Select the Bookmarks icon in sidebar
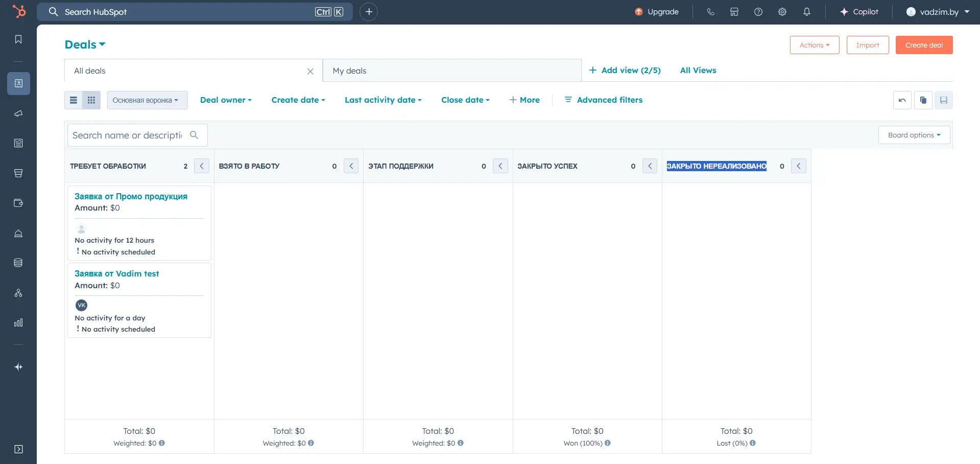The image size is (980, 464). pyautogui.click(x=18, y=39)
